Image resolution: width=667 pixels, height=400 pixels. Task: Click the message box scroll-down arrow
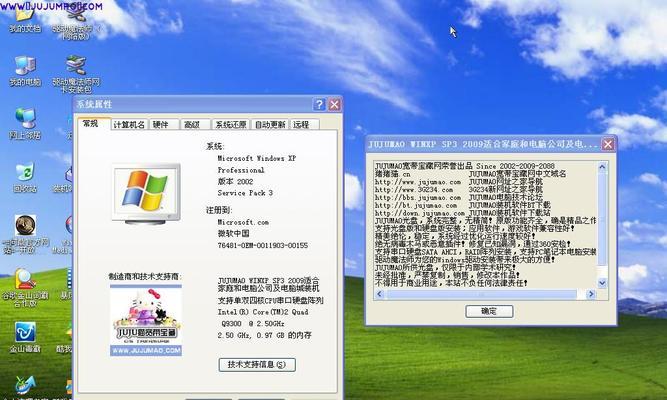pyautogui.click(x=602, y=283)
